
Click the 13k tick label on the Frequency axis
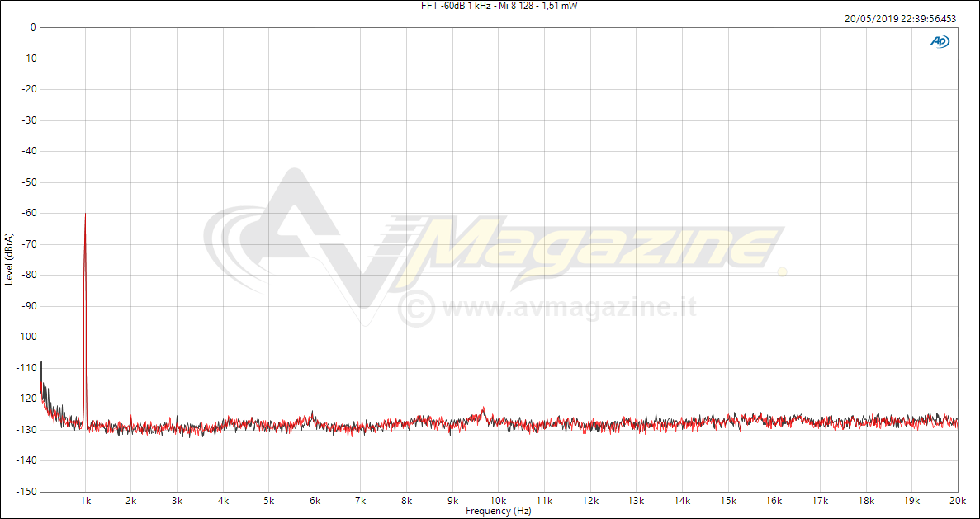[x=637, y=501]
